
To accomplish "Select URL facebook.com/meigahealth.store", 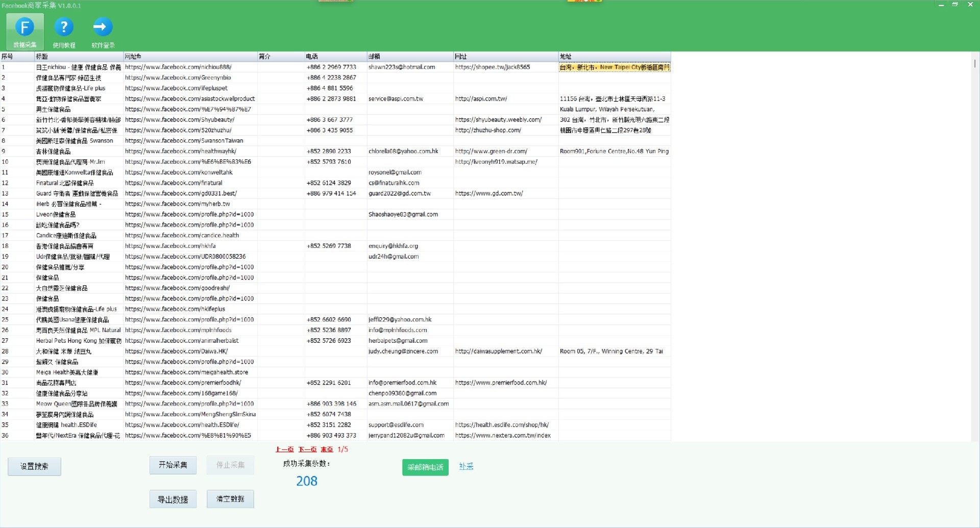I will tap(190, 372).
